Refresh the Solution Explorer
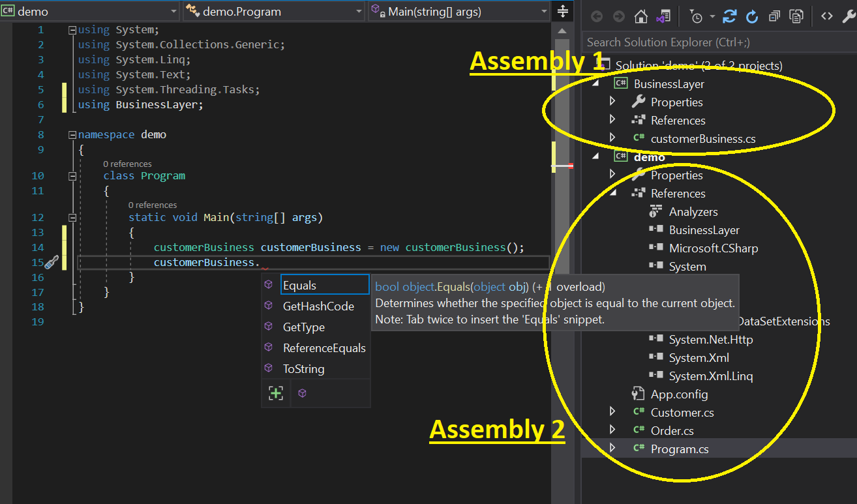This screenshot has width=857, height=504. click(751, 16)
